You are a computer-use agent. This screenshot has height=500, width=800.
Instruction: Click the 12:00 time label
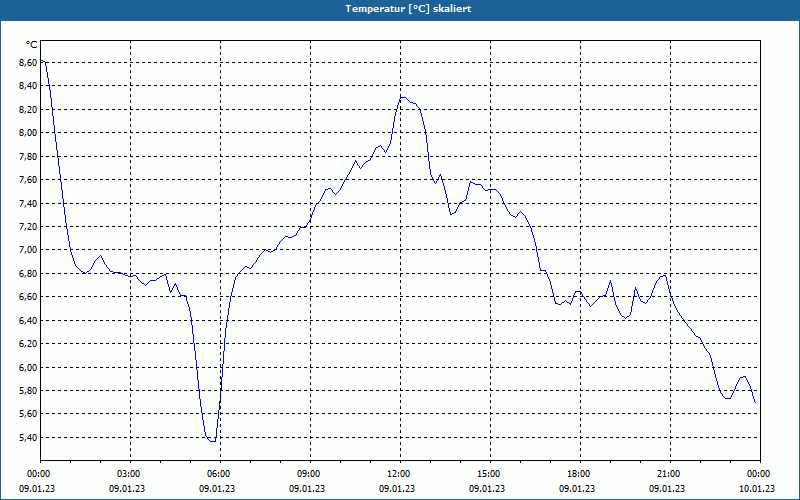tap(400, 474)
